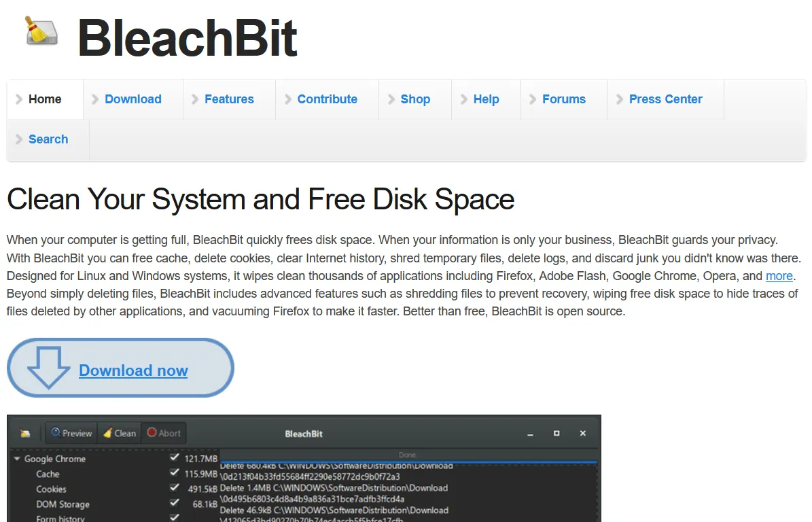Click the chevron icon beside Search
The width and height of the screenshot is (812, 522).
point(20,139)
